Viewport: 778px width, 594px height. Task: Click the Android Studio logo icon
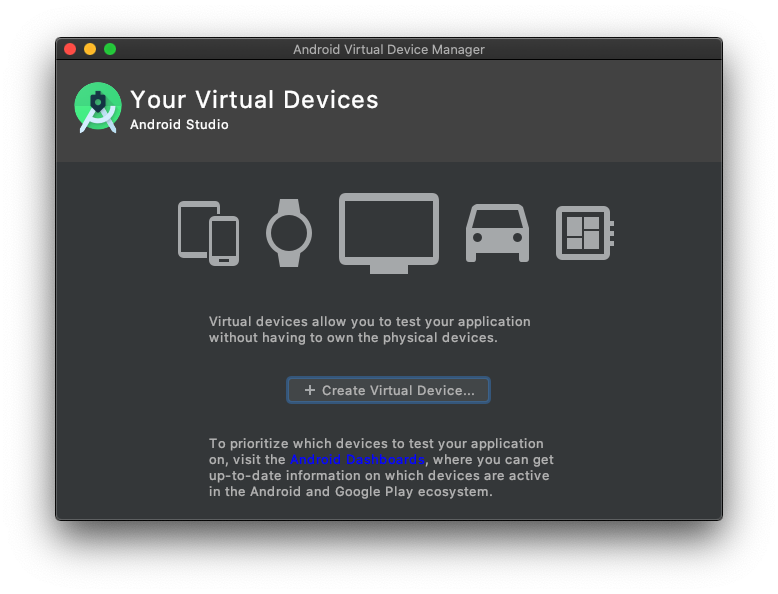[98, 107]
